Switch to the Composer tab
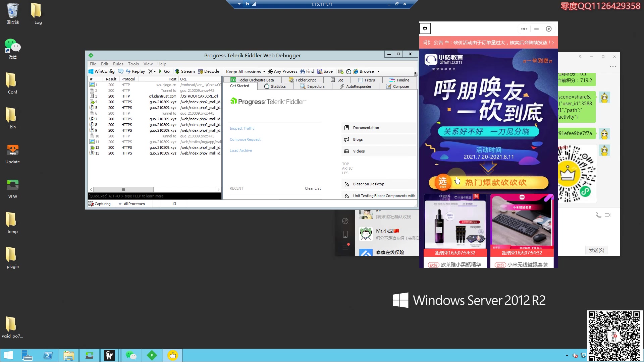Screen dimensions: 644x362 [398, 86]
